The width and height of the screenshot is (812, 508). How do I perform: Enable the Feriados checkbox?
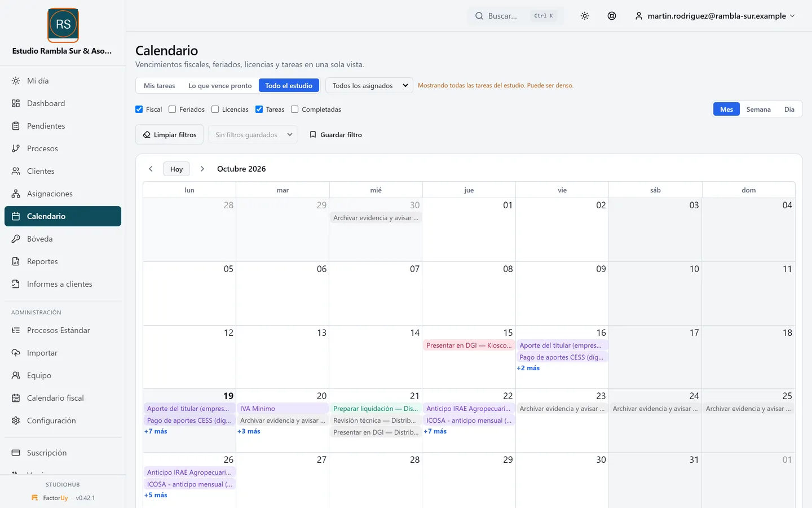tap(173, 110)
